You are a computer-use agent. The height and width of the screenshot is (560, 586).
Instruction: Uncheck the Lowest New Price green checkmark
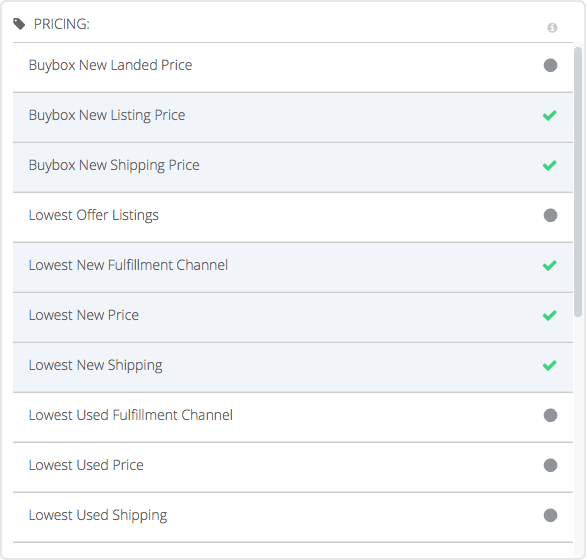549,316
